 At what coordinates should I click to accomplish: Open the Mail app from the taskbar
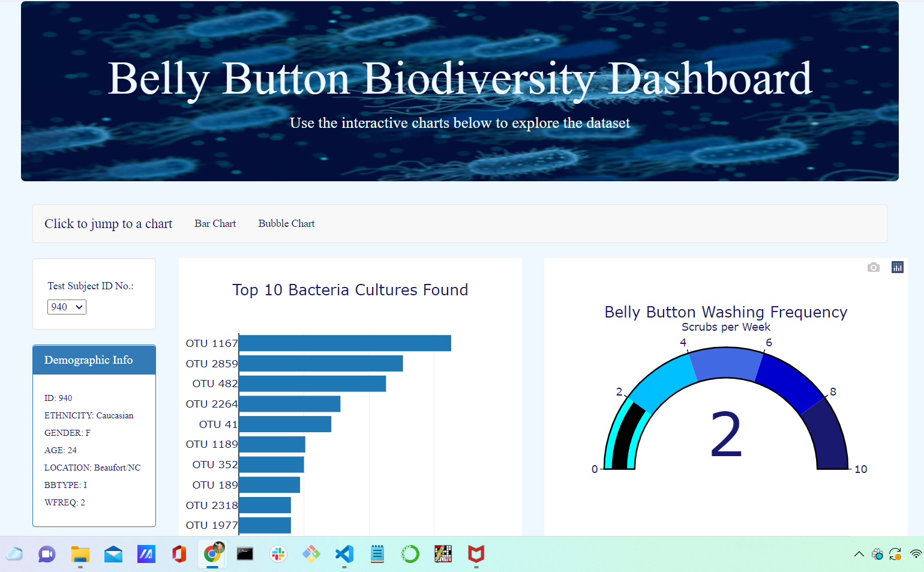(113, 554)
